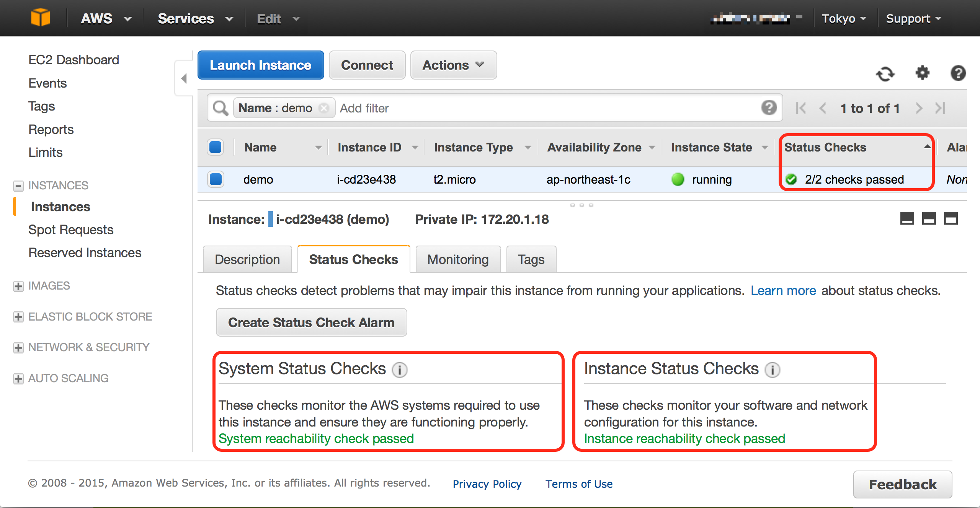Open the Terms of Use link

click(579, 484)
